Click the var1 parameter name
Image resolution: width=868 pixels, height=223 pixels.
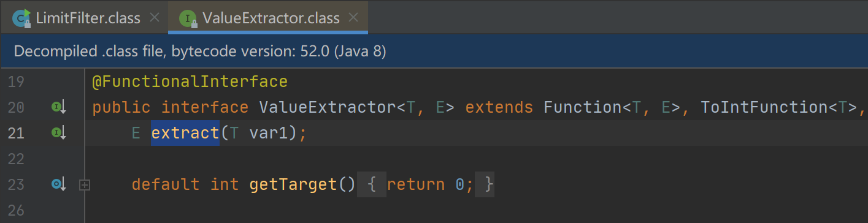coord(268,133)
